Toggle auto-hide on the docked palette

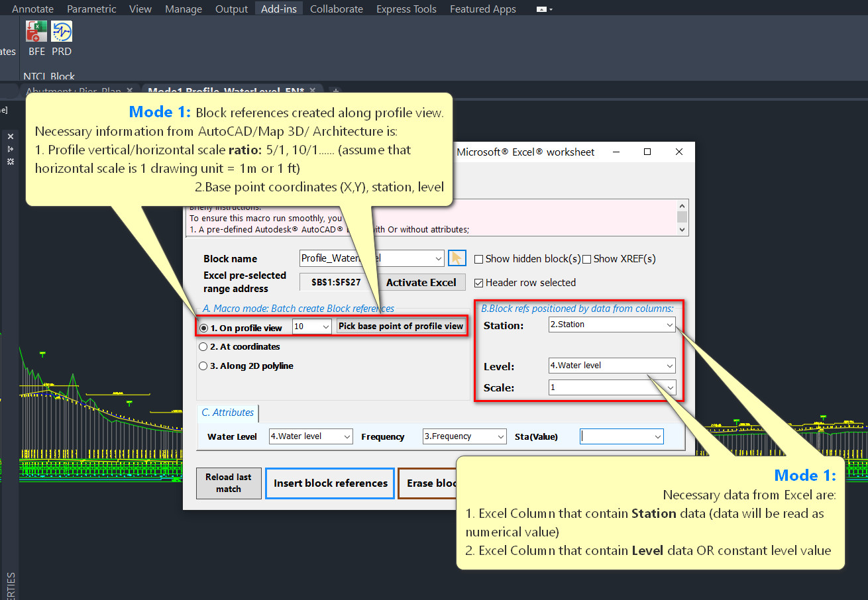point(11,149)
